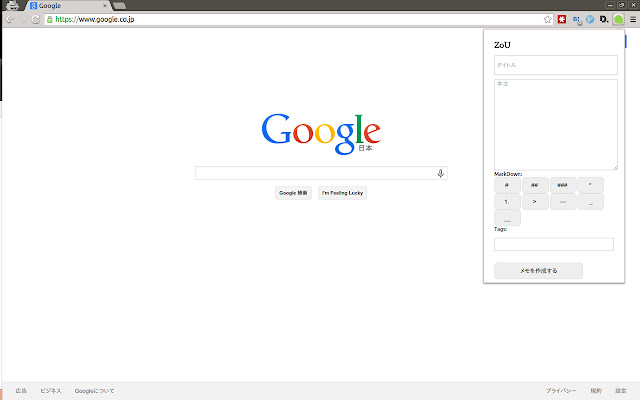Open the Chrome hamburger menu
Viewport: 640px width, 400px height.
(633, 19)
